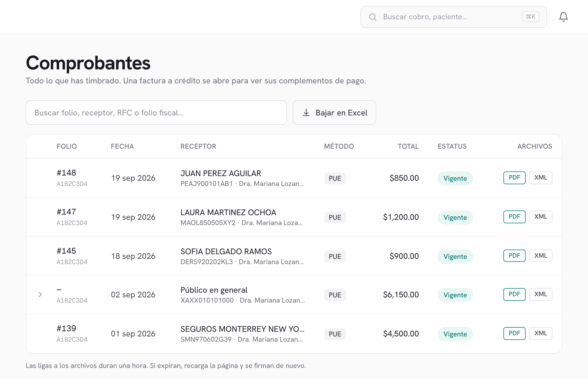Click the magnifier icon in top search
Viewport: 588px width, 379px height.
pos(373,17)
